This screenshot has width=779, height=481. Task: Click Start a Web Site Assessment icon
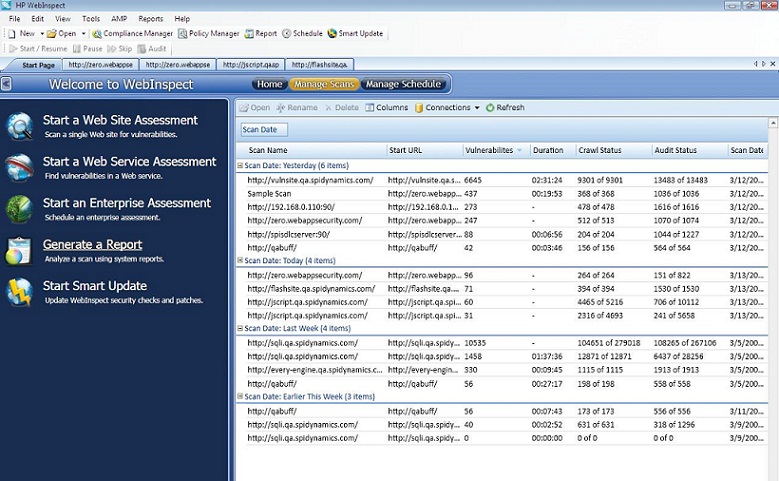[20, 126]
